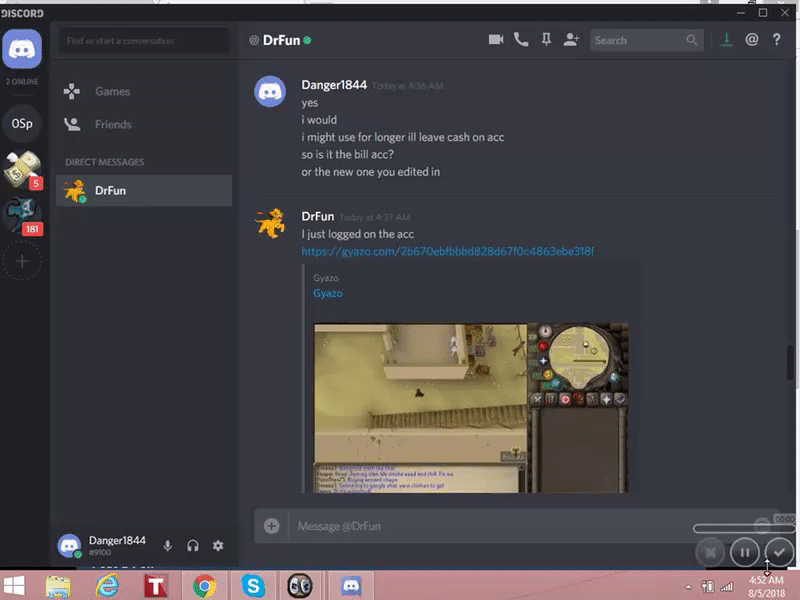Start a video call with DrFun
This screenshot has height=600, width=800.
point(496,40)
